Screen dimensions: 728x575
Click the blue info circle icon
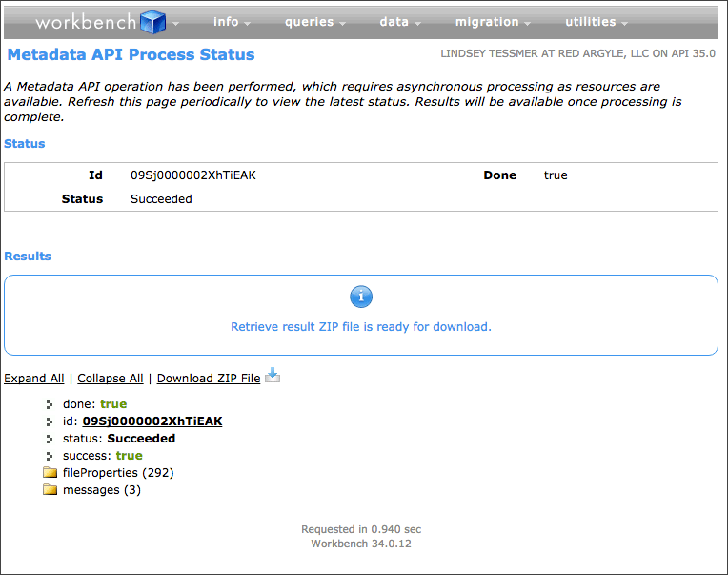pos(361,297)
